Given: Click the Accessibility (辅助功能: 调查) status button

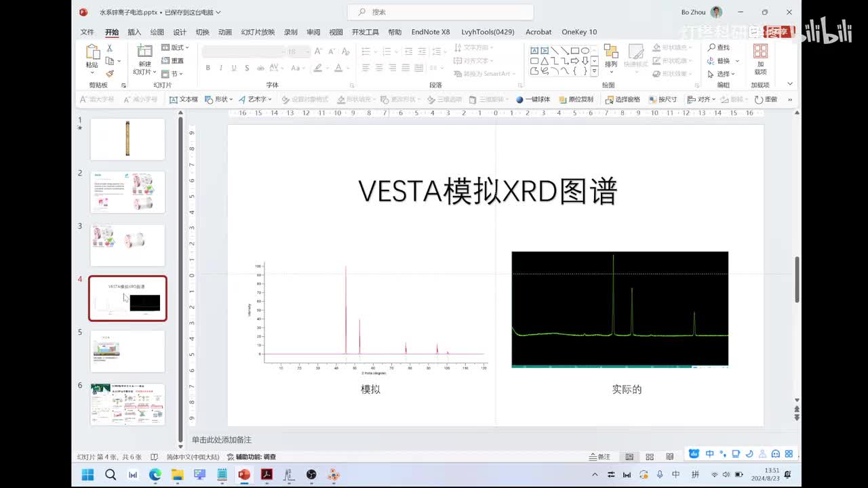Looking at the screenshot, I should pyautogui.click(x=252, y=457).
